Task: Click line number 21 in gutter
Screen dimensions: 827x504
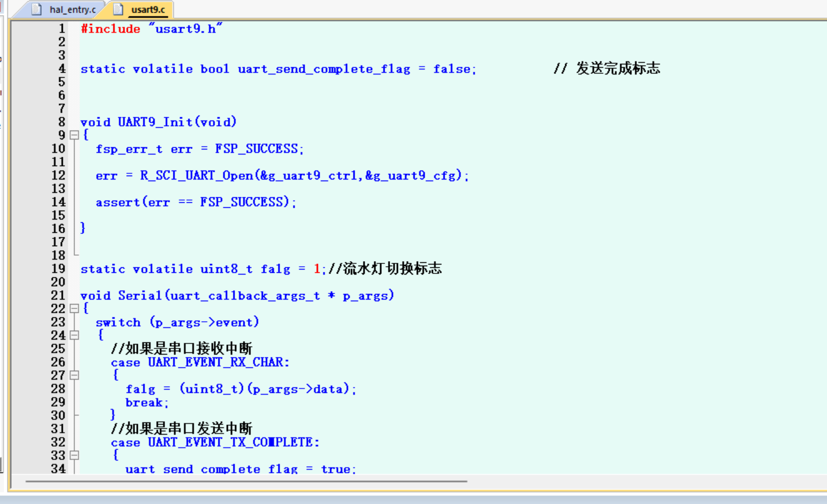Action: coord(58,295)
